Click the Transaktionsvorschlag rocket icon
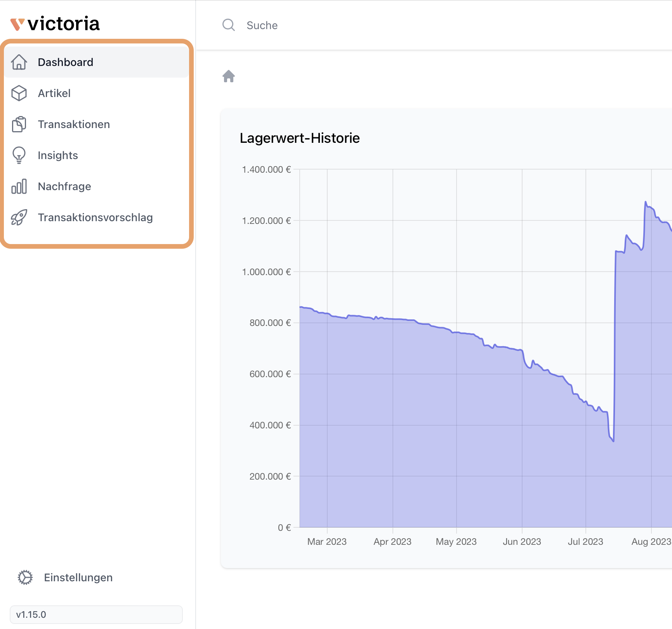 19,217
